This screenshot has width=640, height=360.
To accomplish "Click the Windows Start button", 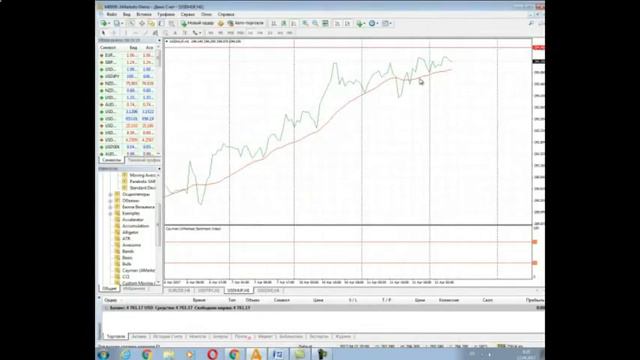I will click(103, 354).
